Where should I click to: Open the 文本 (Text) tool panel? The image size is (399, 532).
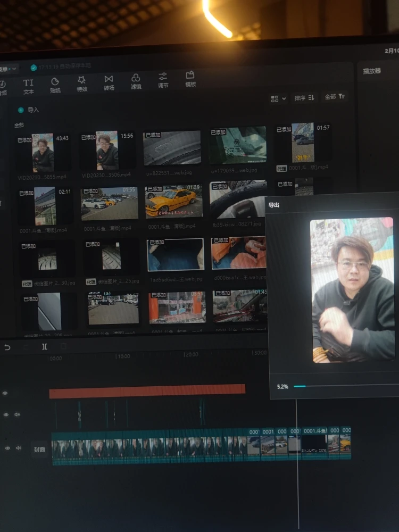click(x=28, y=86)
